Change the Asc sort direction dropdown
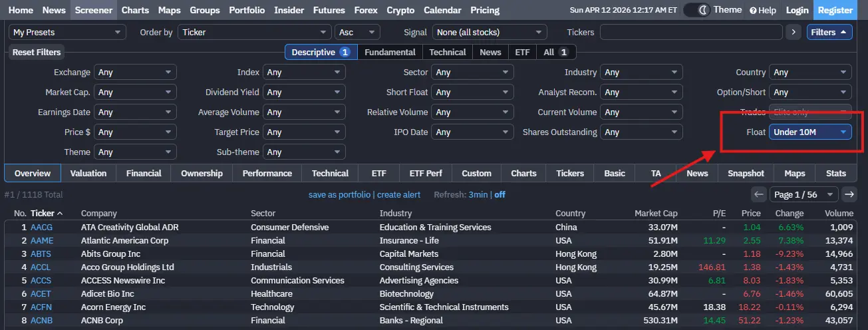Image resolution: width=868 pixels, height=330 pixels. (x=358, y=32)
